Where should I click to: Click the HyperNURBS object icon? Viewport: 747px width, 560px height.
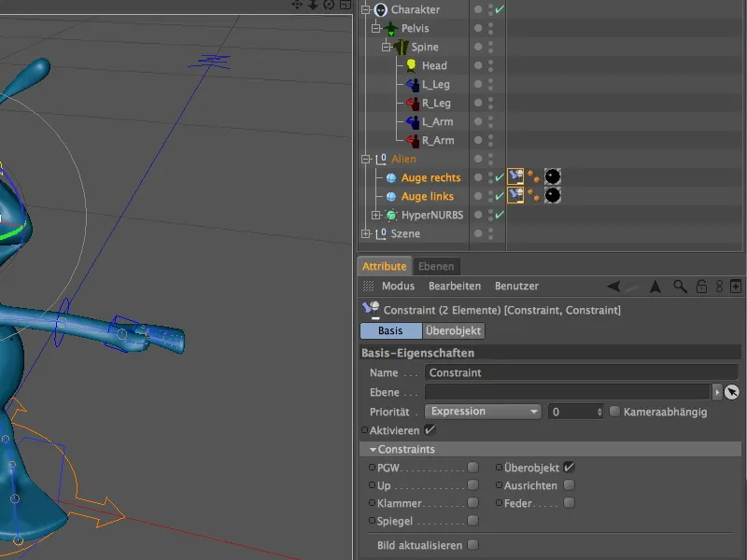coord(391,216)
